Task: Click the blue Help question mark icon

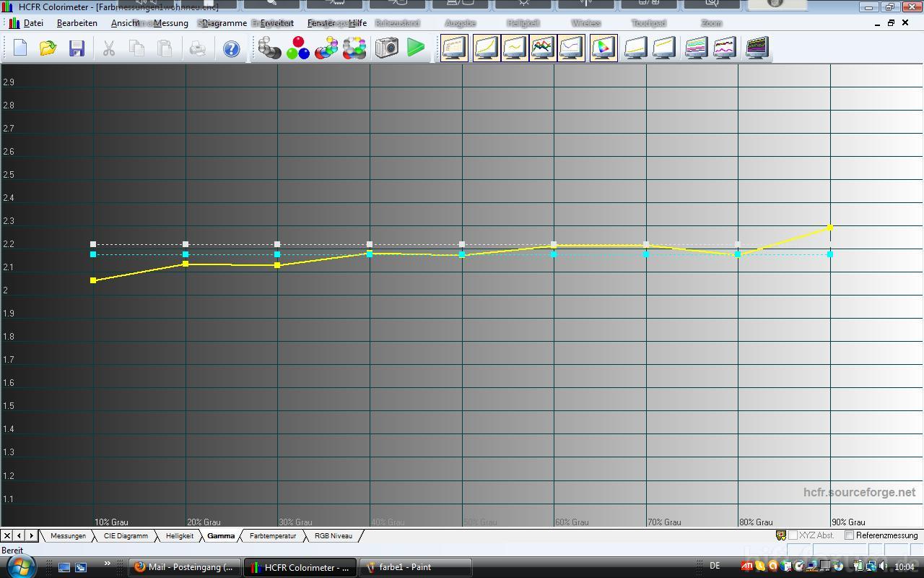Action: click(x=231, y=48)
